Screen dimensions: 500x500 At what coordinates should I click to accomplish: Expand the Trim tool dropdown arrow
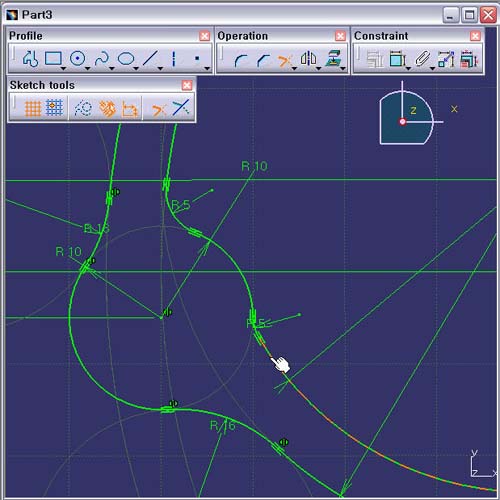pos(294,68)
